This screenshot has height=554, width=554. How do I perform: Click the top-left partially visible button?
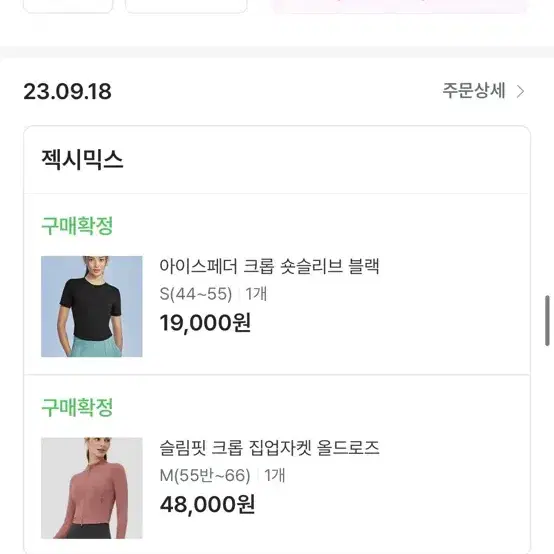point(68,5)
